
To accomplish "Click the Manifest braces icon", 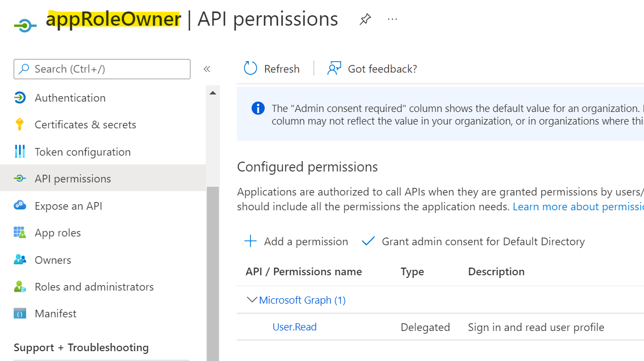I will pyautogui.click(x=20, y=313).
